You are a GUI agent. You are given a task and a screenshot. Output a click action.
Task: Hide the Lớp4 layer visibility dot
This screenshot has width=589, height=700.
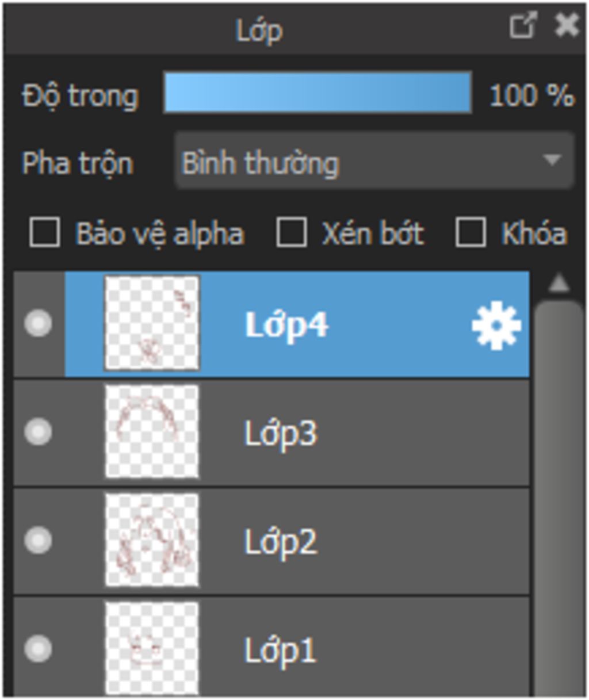38,323
